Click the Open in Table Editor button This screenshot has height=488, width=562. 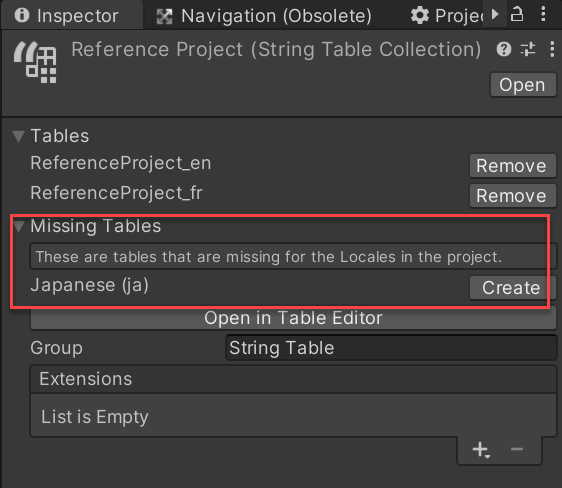point(293,318)
